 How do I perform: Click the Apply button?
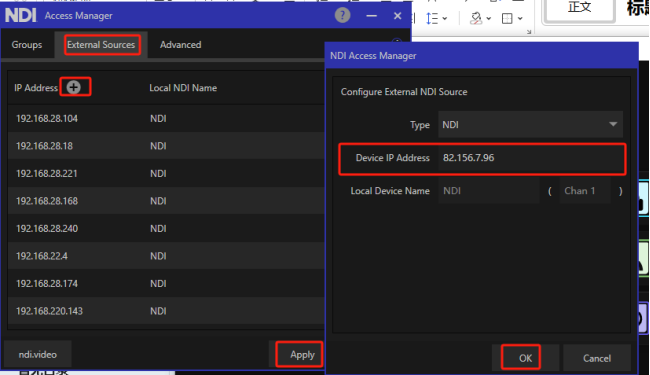(302, 354)
